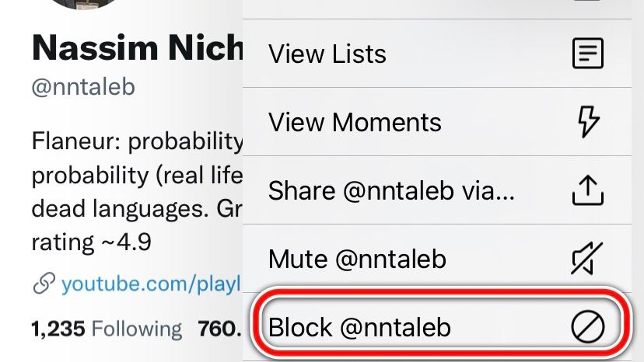
Task: Choose Share @nntaleb via… option
Action: (x=391, y=190)
